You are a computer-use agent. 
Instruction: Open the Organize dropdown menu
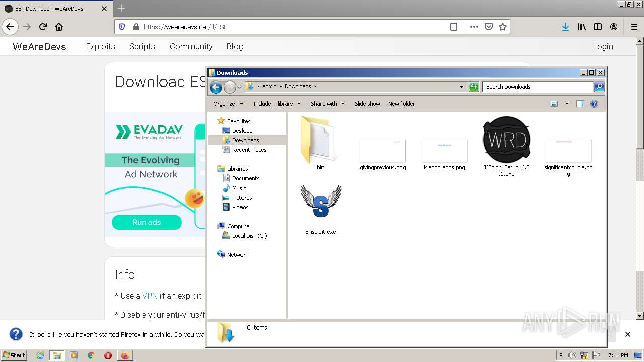click(x=228, y=104)
